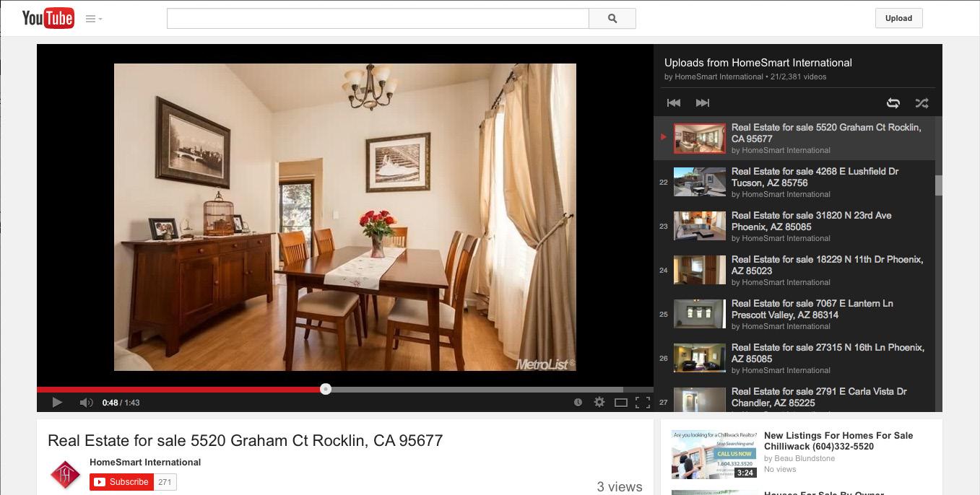Open 18229 N 11th Dr Phoenix title
980x495 pixels.
point(827,265)
